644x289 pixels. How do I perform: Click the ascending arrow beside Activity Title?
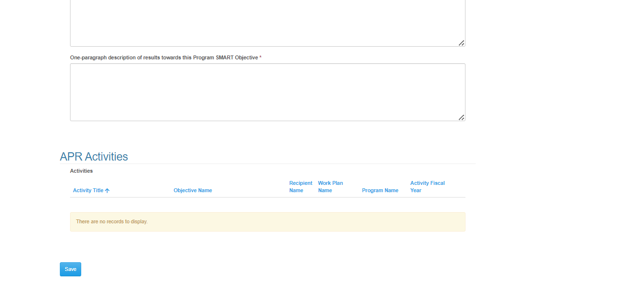click(x=107, y=191)
